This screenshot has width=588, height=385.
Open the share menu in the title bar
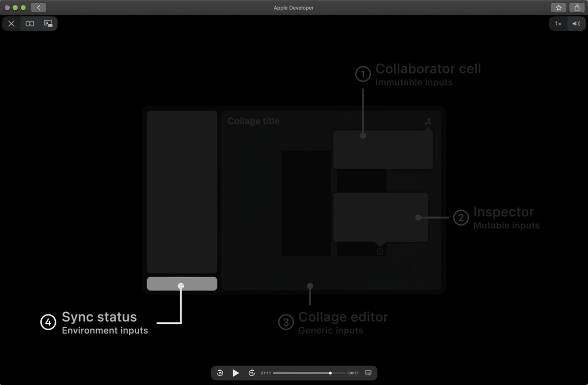(577, 7)
